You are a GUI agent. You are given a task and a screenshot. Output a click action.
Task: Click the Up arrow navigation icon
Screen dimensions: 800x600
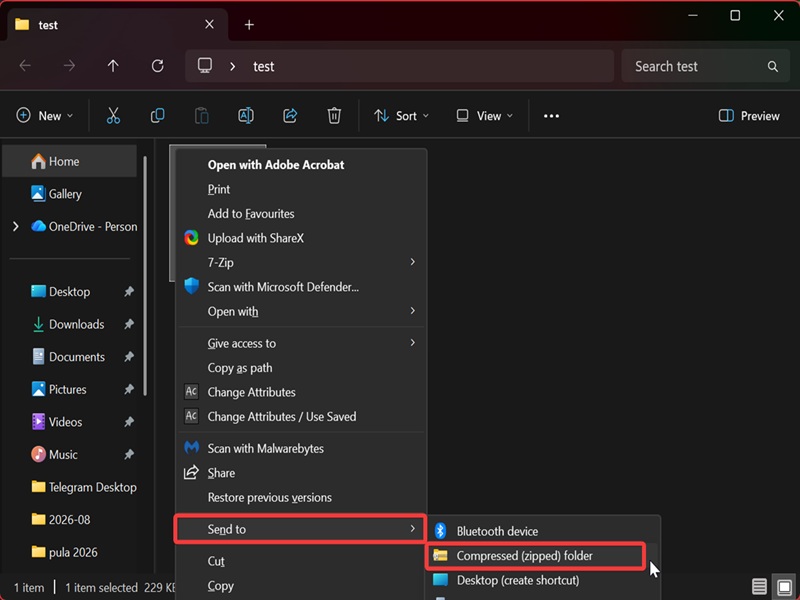tap(113, 66)
